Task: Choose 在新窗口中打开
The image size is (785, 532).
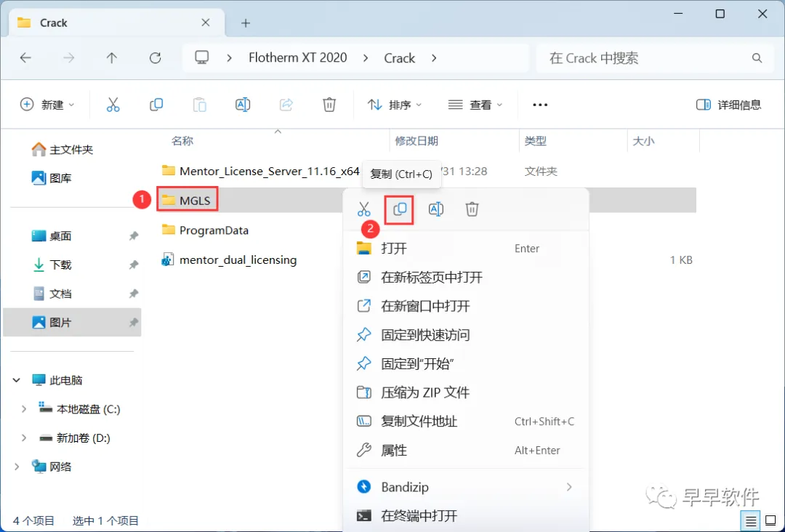Action: 466,306
